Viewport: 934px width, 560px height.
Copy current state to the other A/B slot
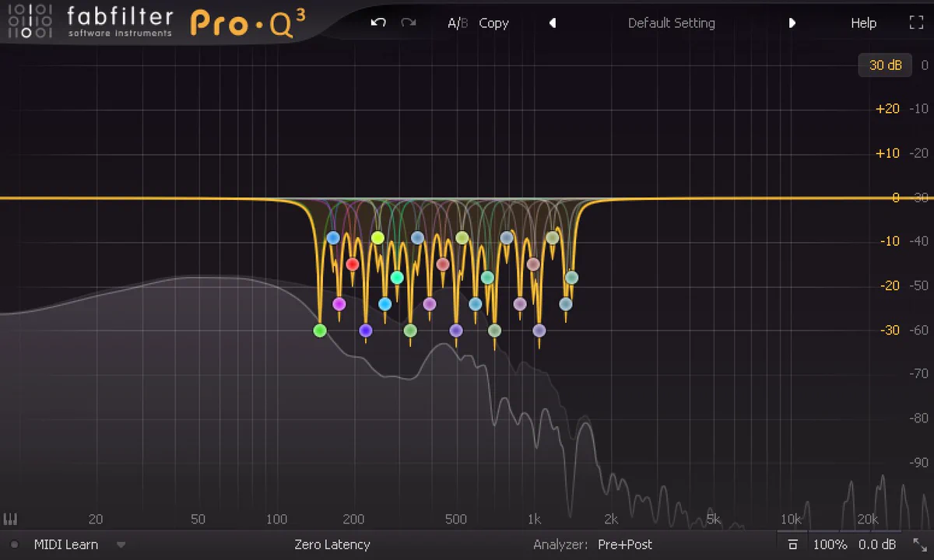pyautogui.click(x=493, y=23)
